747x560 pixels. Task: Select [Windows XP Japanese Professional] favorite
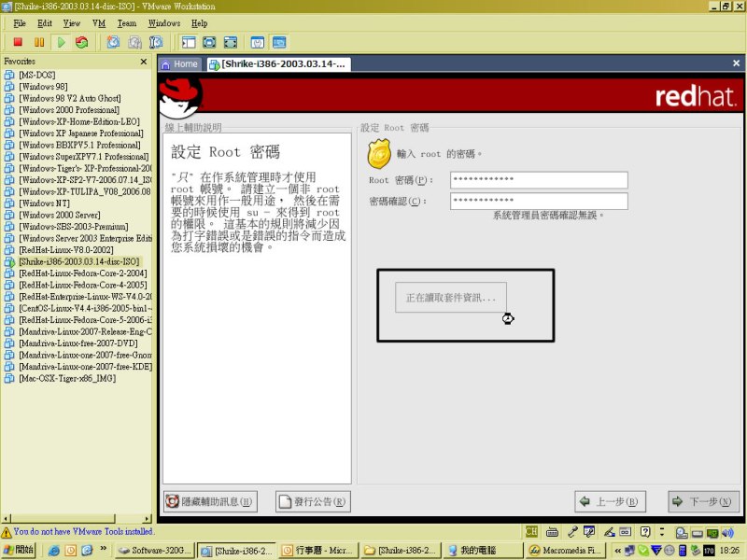click(81, 133)
